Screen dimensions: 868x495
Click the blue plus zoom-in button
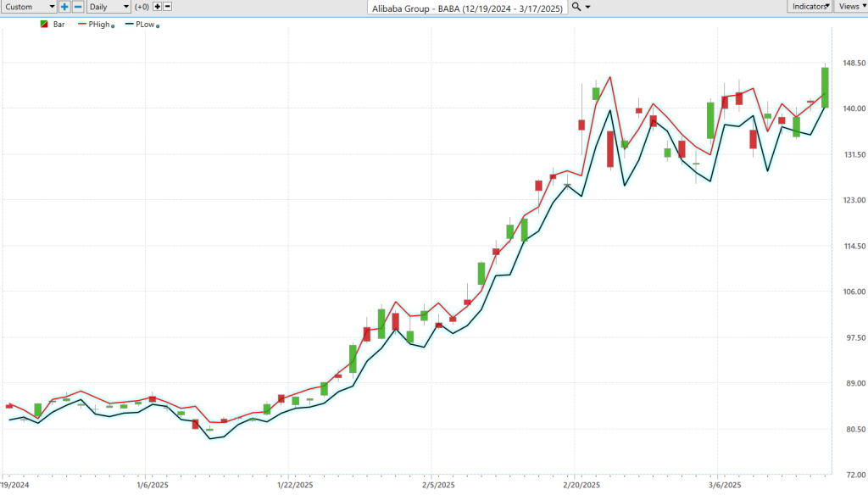tap(64, 7)
